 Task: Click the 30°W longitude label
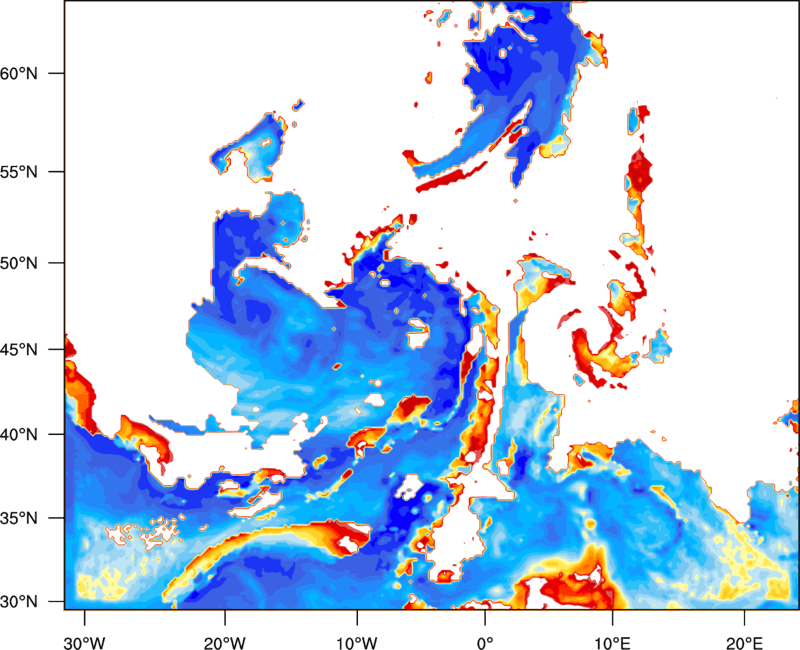coord(85,643)
